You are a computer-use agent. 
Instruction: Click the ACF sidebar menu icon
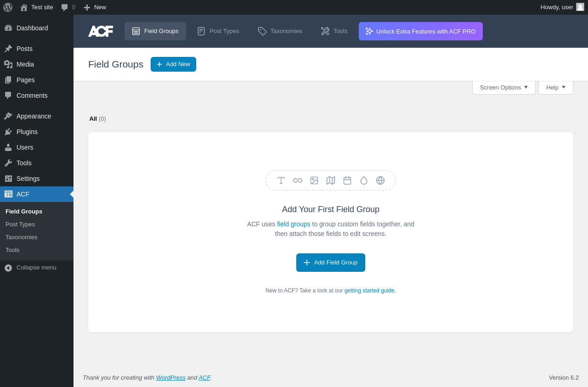[8, 194]
